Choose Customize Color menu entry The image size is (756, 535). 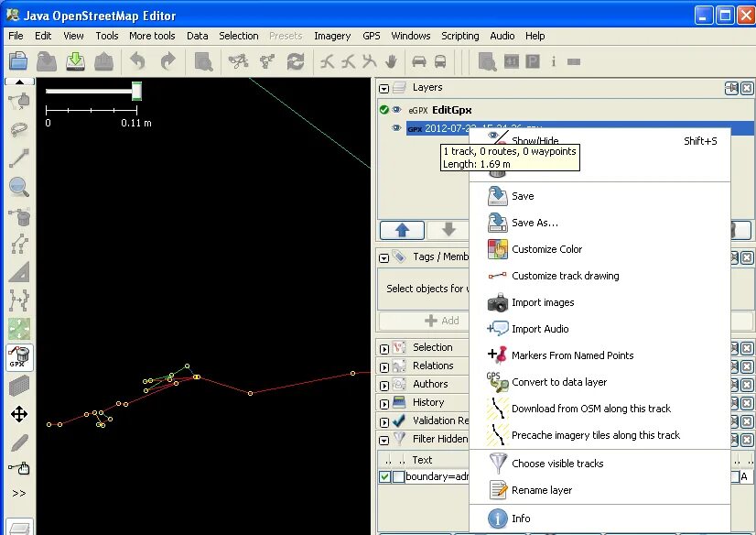599,249
